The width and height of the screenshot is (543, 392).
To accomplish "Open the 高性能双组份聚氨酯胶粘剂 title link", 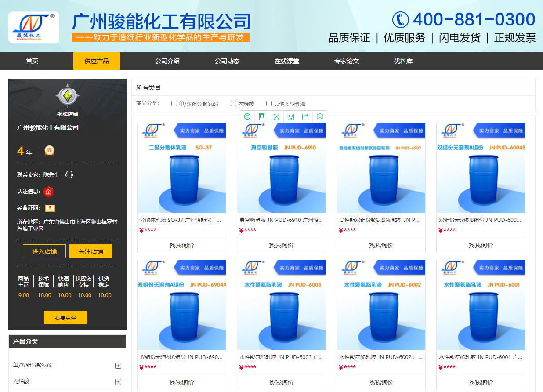I will pyautogui.click(x=380, y=220).
